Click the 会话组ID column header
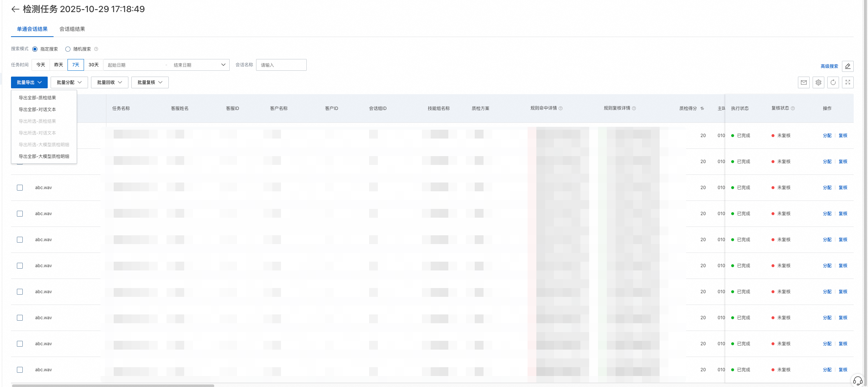868x387 pixels. pos(378,108)
